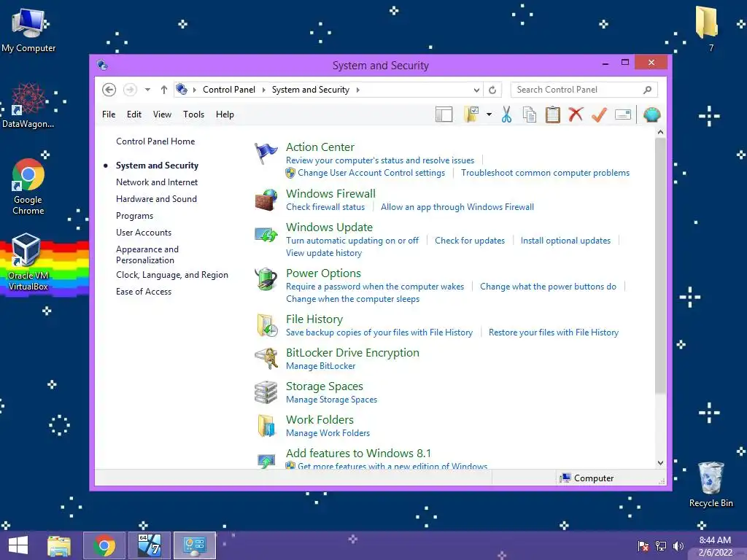
Task: Open the Action Center flag in system tray
Action: click(643, 545)
